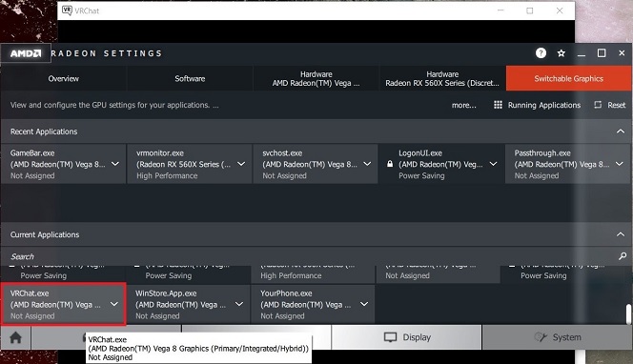Click the VRChat window title text

(x=87, y=10)
